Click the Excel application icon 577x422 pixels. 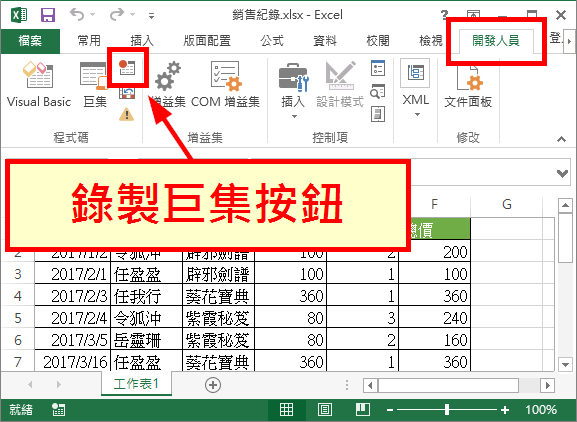click(x=19, y=15)
